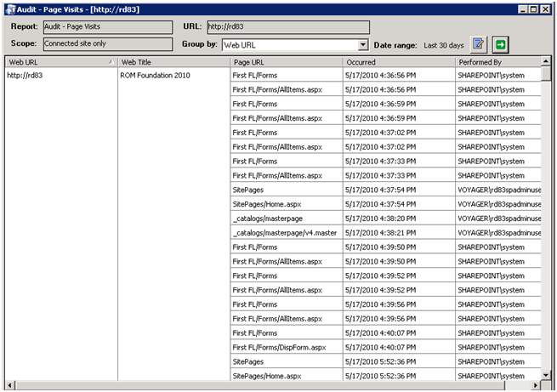Click the edit date range pencil icon
This screenshot has height=392, width=557.
[479, 44]
